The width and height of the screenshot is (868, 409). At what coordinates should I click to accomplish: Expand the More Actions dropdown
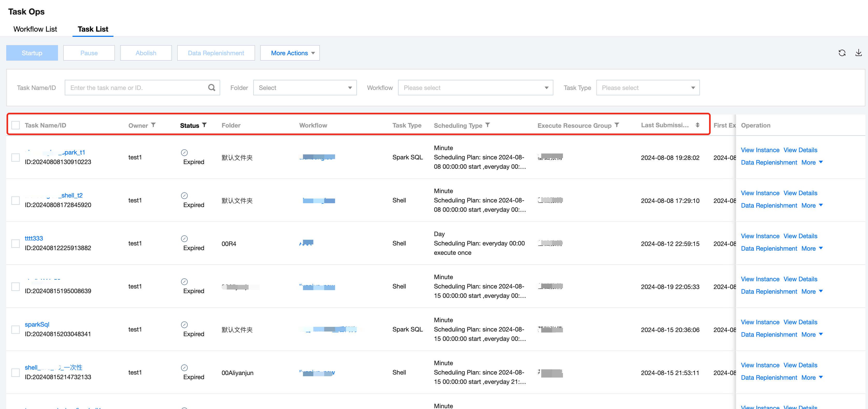pos(290,53)
